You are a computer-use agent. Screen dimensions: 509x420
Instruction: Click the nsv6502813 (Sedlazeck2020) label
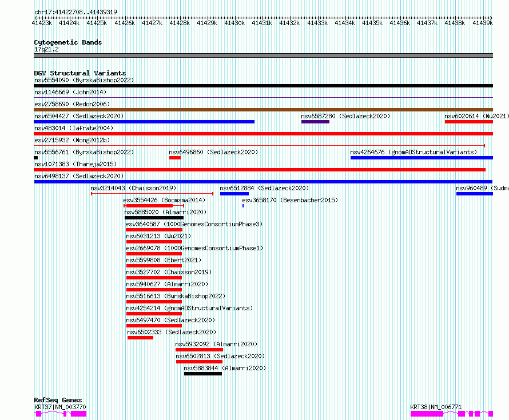point(220,356)
